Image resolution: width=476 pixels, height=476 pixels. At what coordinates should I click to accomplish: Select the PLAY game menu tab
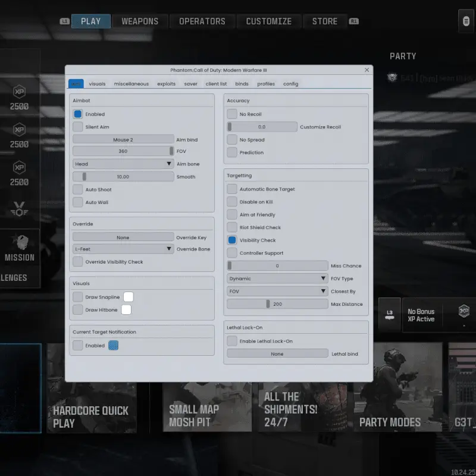point(91,21)
